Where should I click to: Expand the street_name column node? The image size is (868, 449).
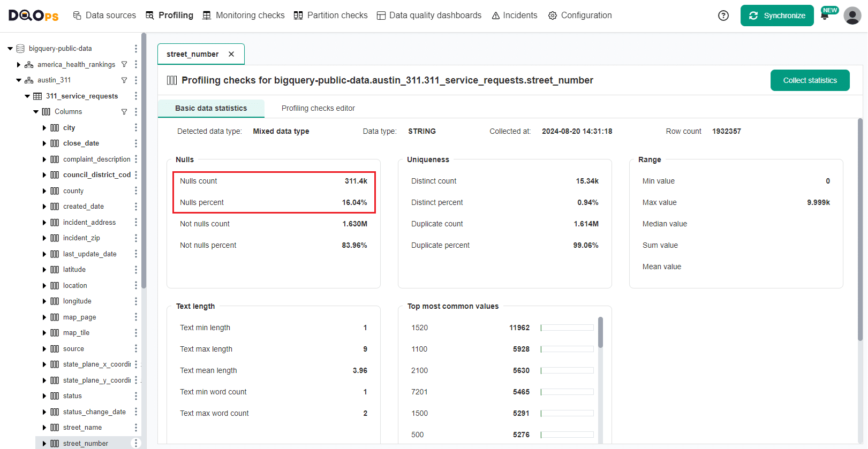click(x=44, y=428)
